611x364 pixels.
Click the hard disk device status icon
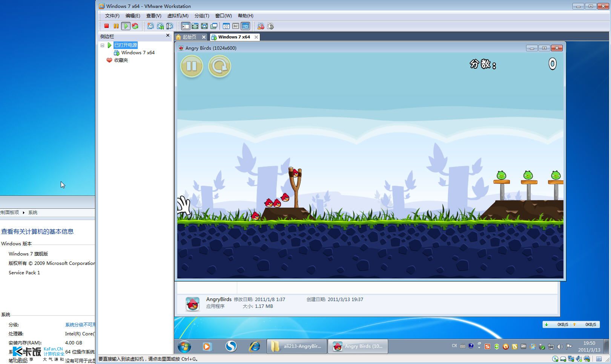pos(563,359)
